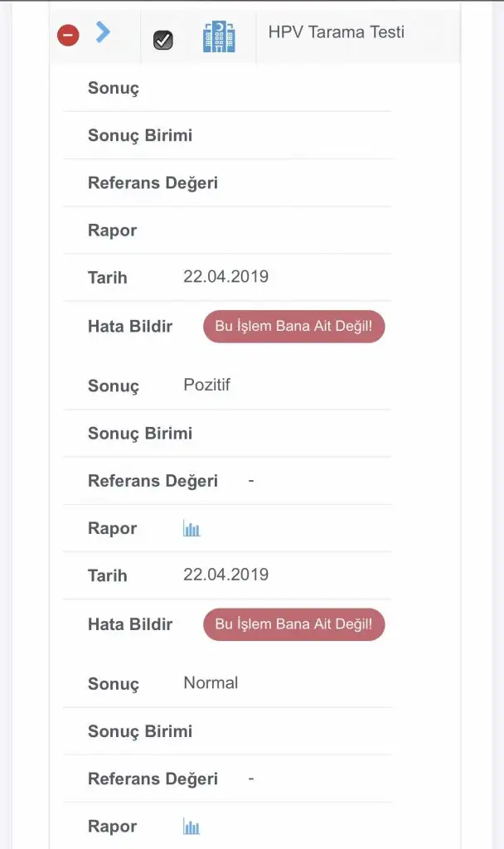Image resolution: width=504 pixels, height=849 pixels.
Task: Click the Pozitif result value
Action: 206,385
